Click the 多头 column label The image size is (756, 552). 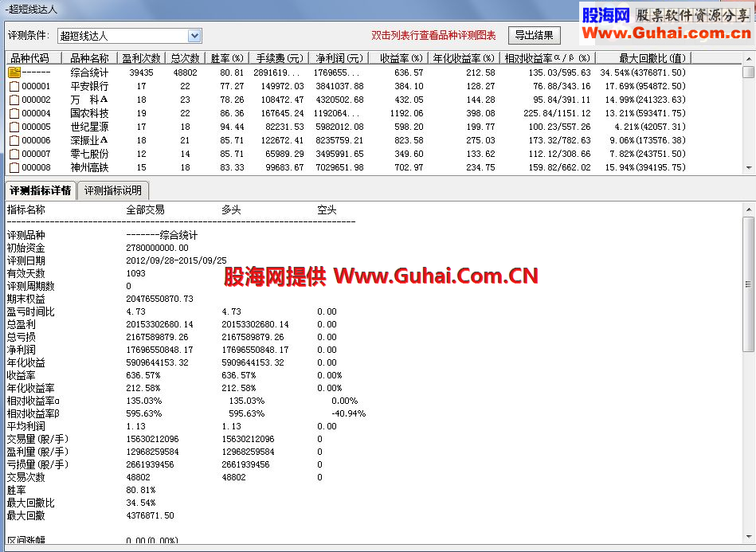pyautogui.click(x=231, y=209)
